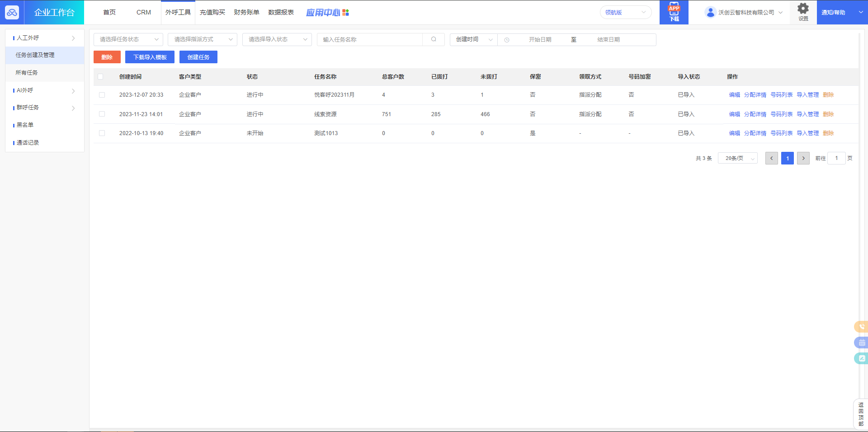Open 黑名单 in the sidebar
Screen dimensions: 868x432
(x=44, y=125)
